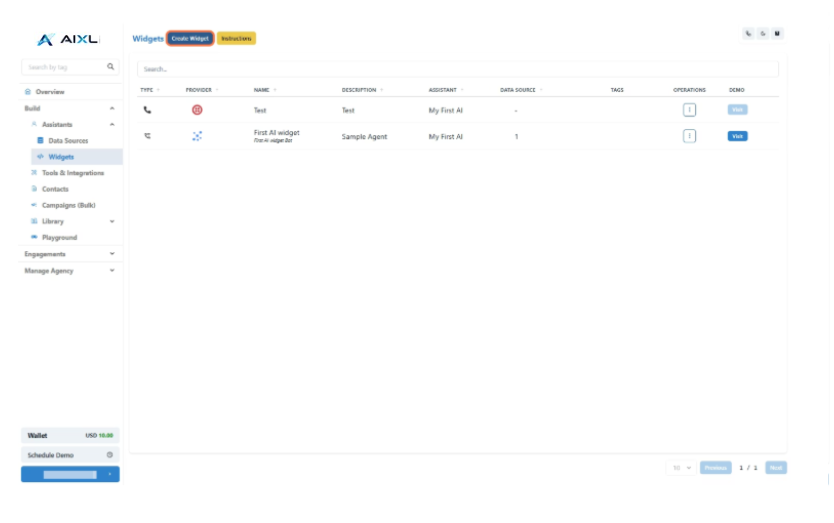This screenshot has width=834, height=523.
Task: Click the magnifier icon in tag search
Action: (x=111, y=67)
